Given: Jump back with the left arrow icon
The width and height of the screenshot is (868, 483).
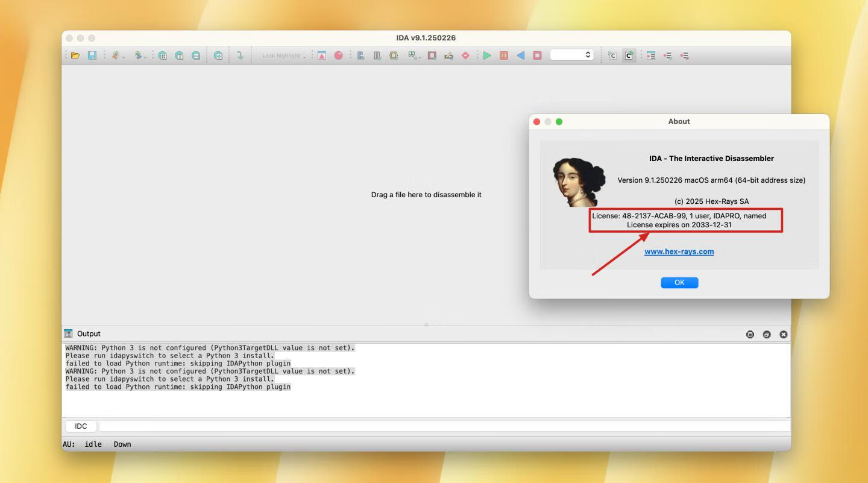Looking at the screenshot, I should (116, 55).
